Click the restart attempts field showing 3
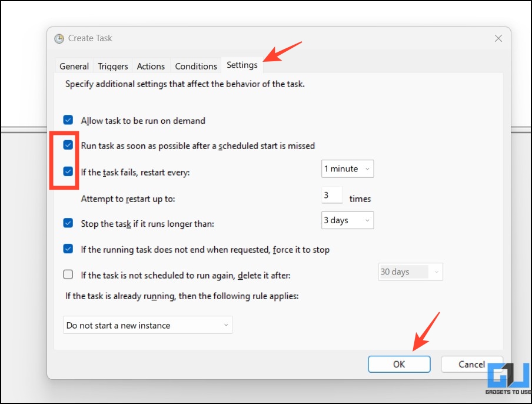This screenshot has width=532, height=404. click(332, 195)
